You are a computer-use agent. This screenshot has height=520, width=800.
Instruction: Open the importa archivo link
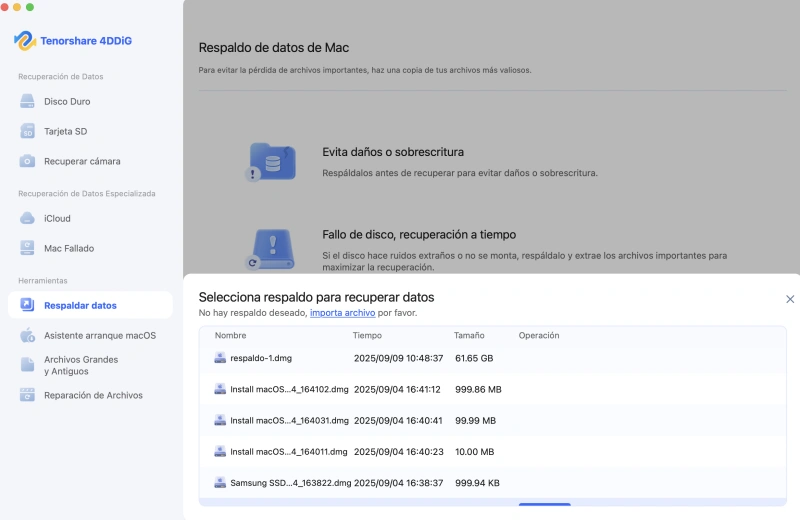342,313
